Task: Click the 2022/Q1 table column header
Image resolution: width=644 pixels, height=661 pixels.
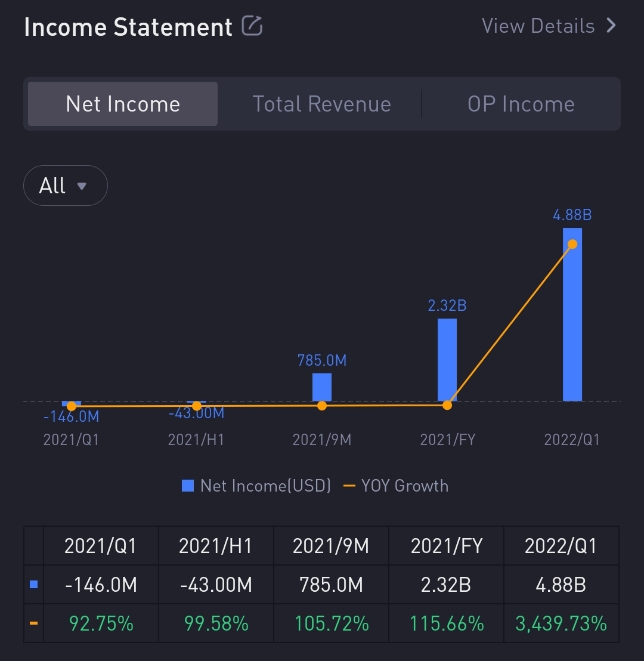Action: (x=561, y=546)
